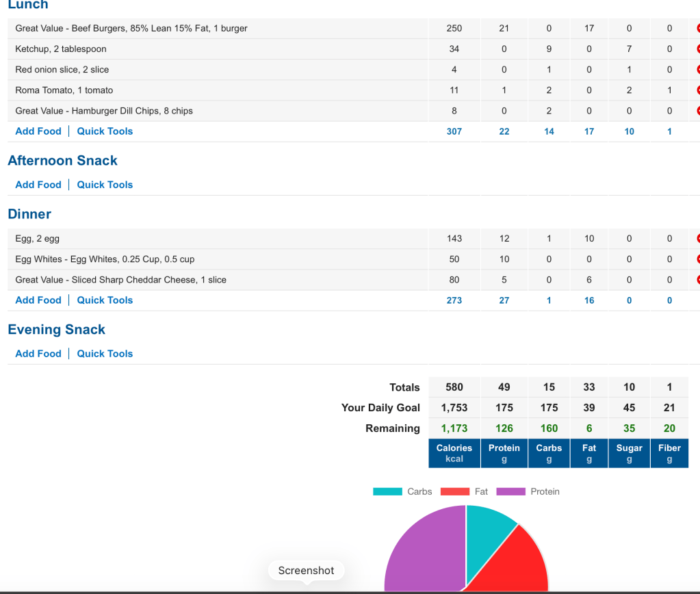Remove the Roma Tomato row's red delete icon

(697, 90)
